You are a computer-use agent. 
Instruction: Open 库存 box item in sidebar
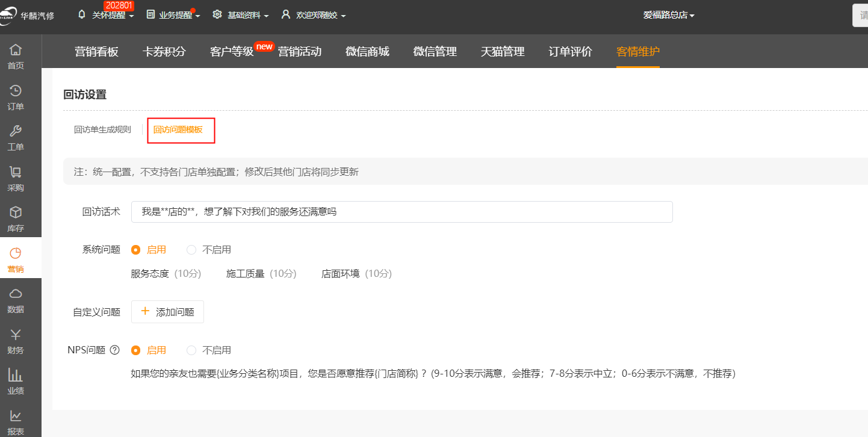pos(16,219)
